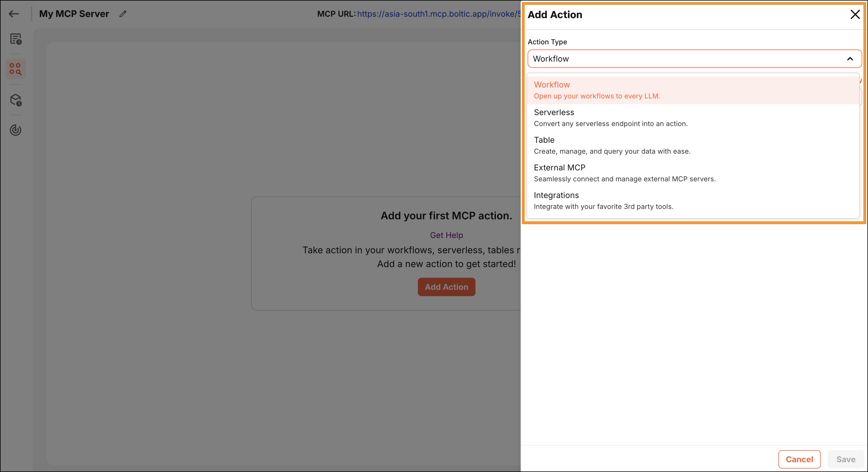868x472 pixels.
Task: Click 'Integrate with your favorite 3rd party tools.' text
Action: [x=604, y=207]
